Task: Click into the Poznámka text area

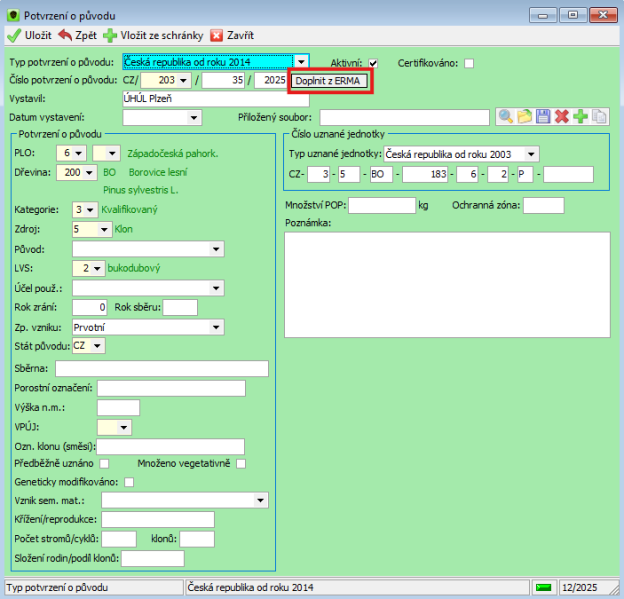Action: 446,283
